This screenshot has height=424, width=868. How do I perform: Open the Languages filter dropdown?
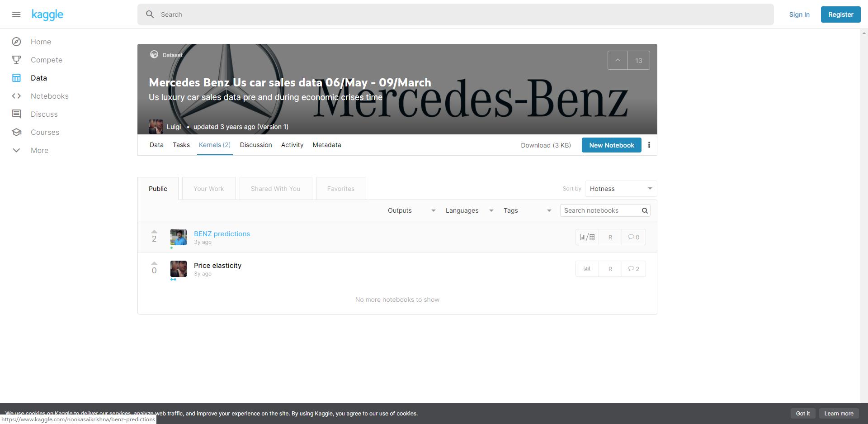coord(469,210)
